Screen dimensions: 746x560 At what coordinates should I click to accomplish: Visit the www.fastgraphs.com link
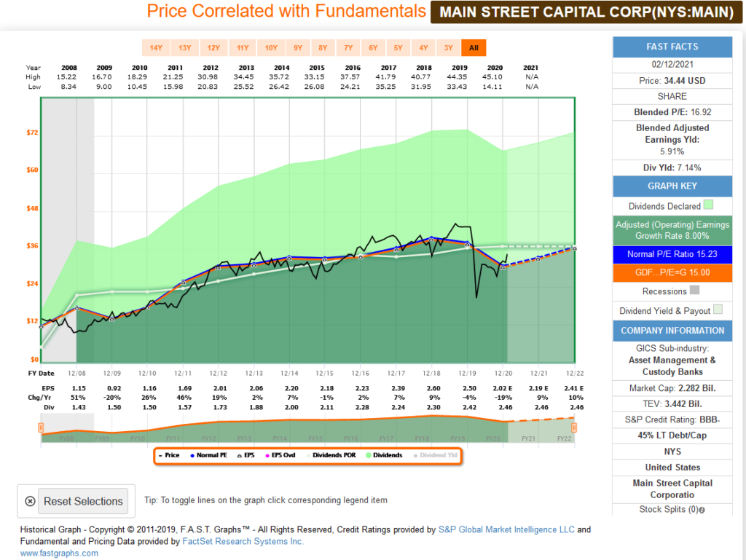[x=59, y=553]
